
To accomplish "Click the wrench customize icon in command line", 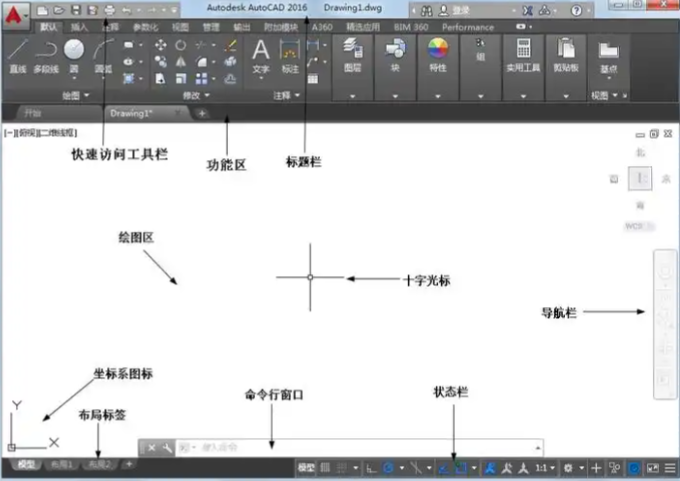I will 167,448.
